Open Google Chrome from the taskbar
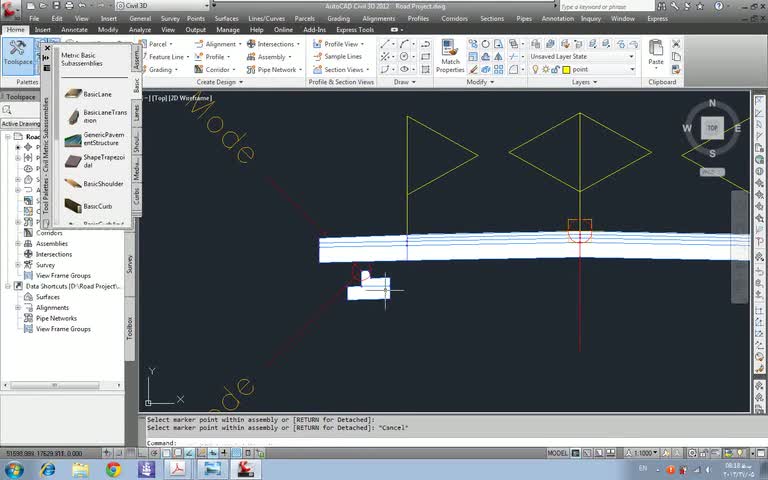Viewport: 768px width, 480px height. (x=113, y=469)
